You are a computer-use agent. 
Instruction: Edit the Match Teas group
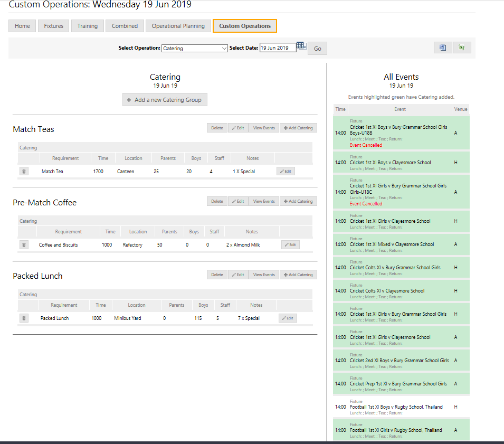[238, 128]
